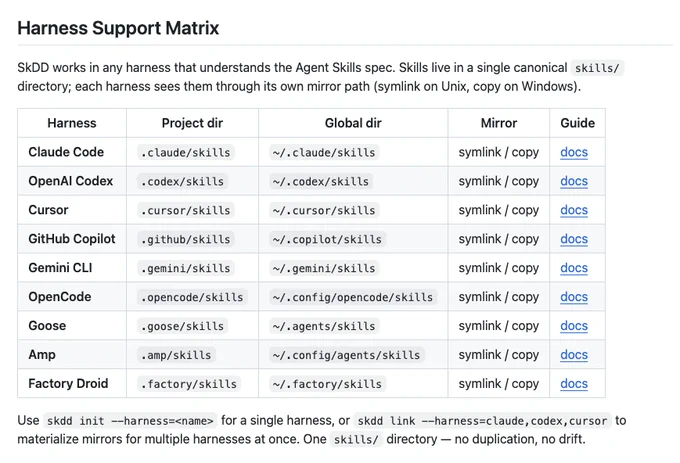This screenshot has width=680, height=463.
Task: Click the ~/.agents/skills global path
Action: point(324,326)
